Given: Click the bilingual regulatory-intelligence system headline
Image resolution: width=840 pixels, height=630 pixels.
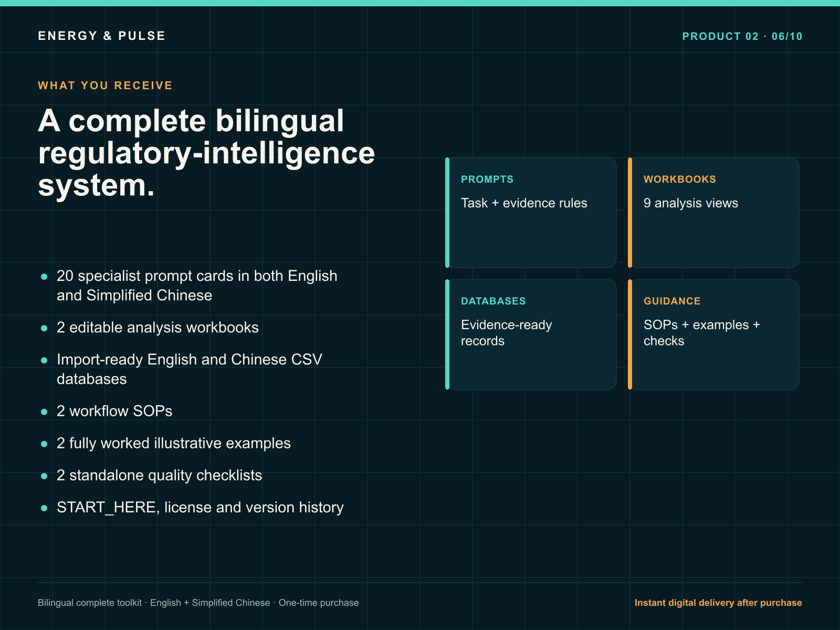Looking at the screenshot, I should pyautogui.click(x=206, y=153).
